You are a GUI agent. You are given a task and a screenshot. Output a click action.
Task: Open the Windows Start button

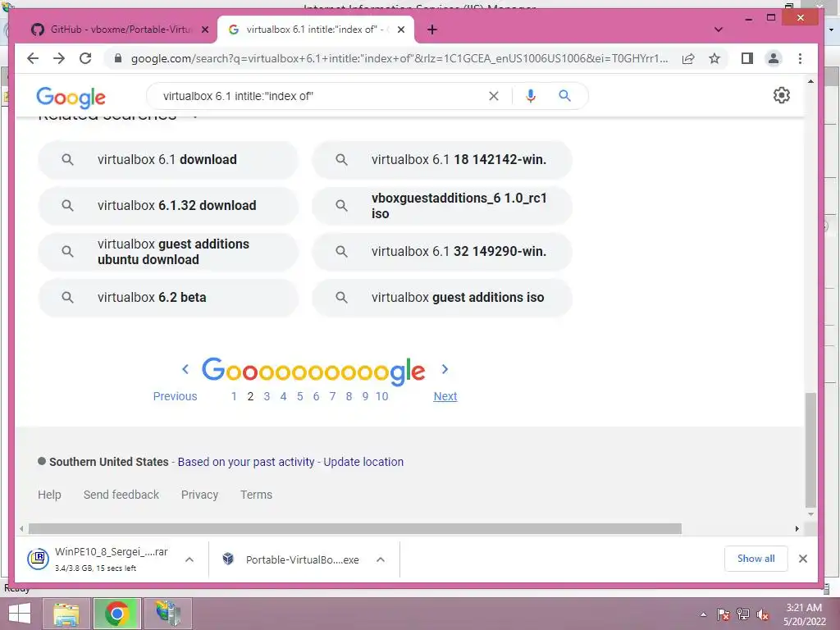(20, 614)
